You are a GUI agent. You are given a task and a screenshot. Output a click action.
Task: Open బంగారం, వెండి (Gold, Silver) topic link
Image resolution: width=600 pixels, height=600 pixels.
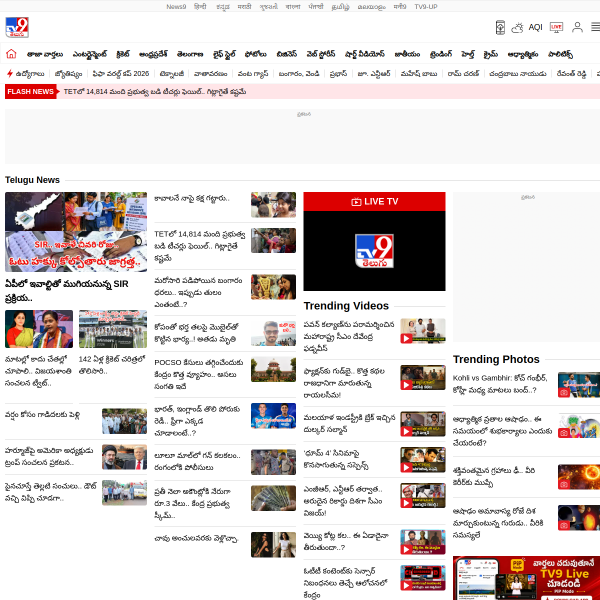tap(299, 73)
